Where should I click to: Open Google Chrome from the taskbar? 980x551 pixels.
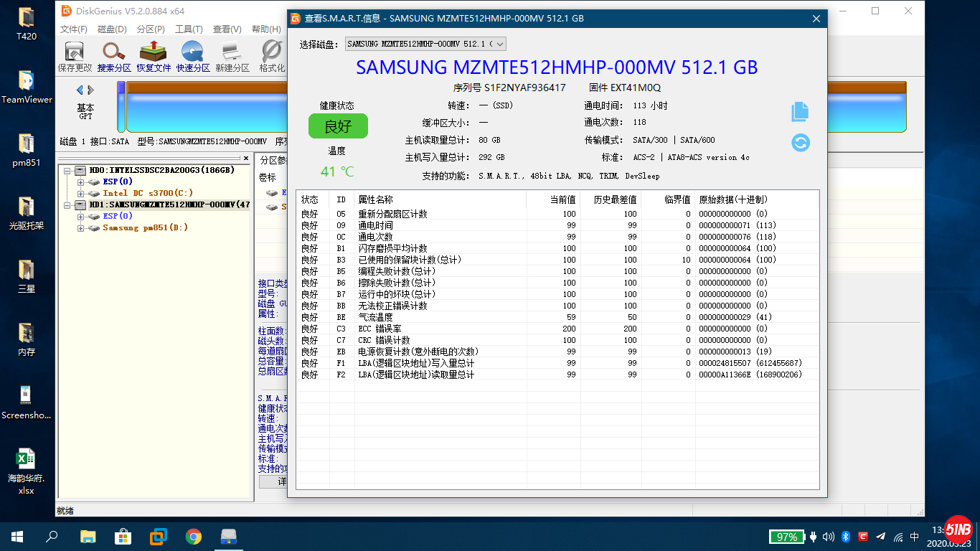tap(193, 537)
